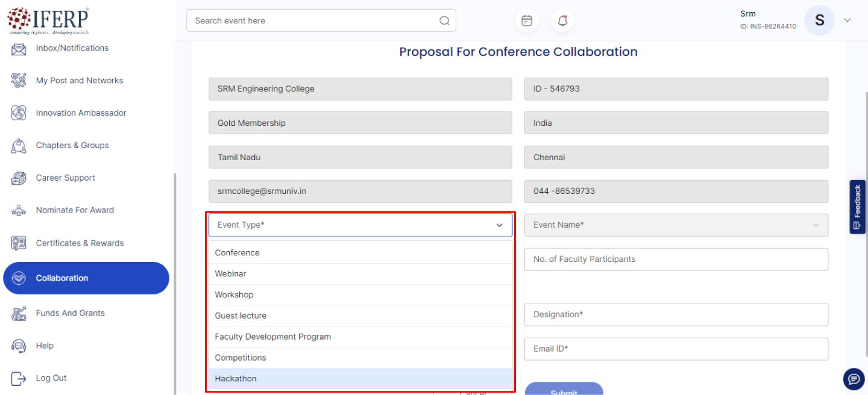Open the chat bubble icon

[x=854, y=379]
